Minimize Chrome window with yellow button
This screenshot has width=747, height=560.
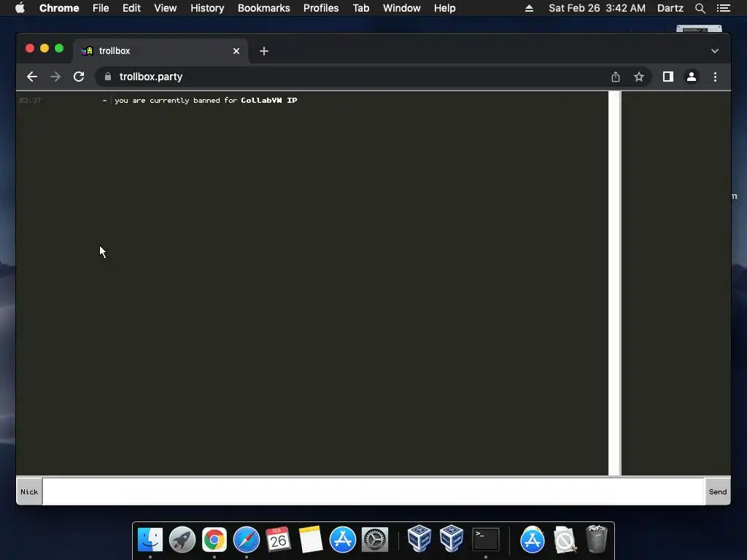44,48
